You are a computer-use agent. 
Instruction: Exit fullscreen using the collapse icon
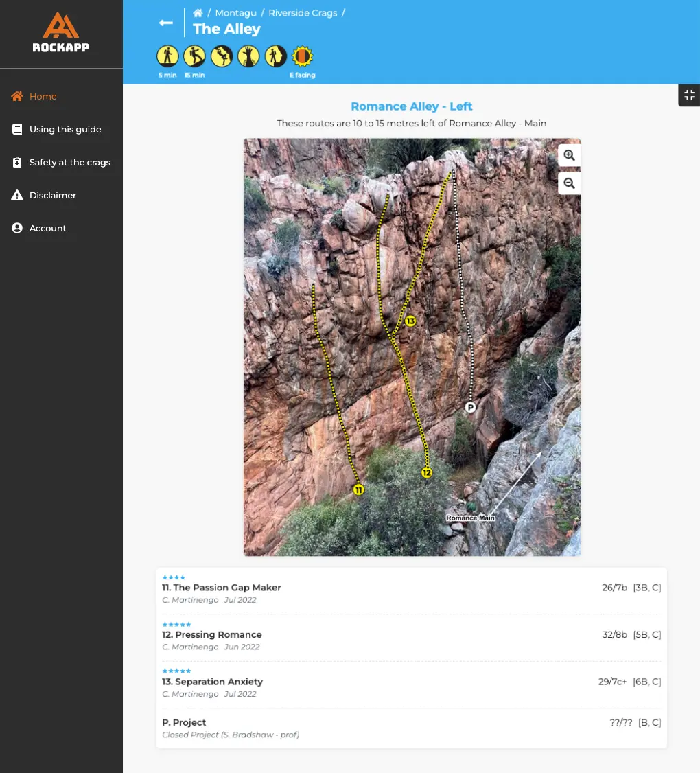point(689,95)
